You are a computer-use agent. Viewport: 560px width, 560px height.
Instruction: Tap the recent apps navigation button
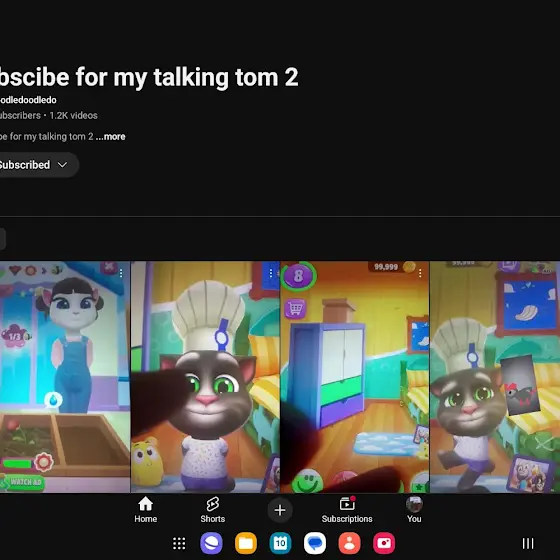[528, 544]
